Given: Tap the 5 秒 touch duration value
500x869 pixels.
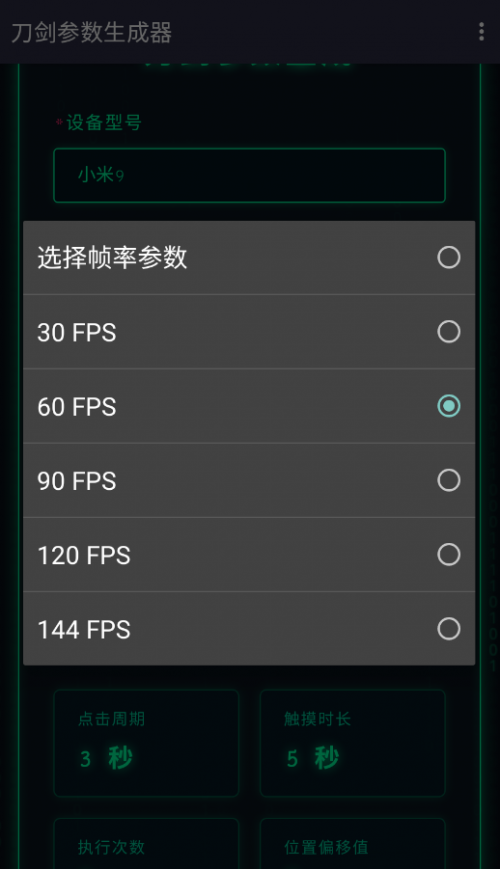Looking at the screenshot, I should pyautogui.click(x=313, y=758).
